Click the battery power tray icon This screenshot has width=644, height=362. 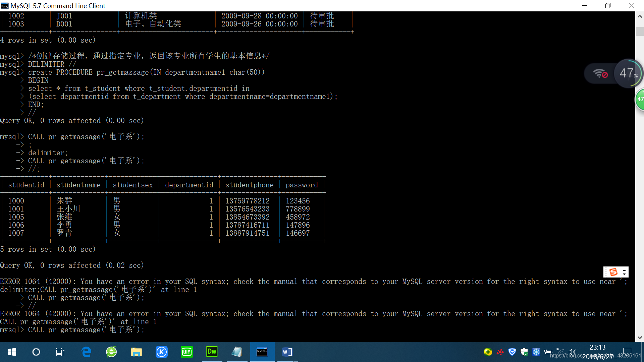coord(548,352)
